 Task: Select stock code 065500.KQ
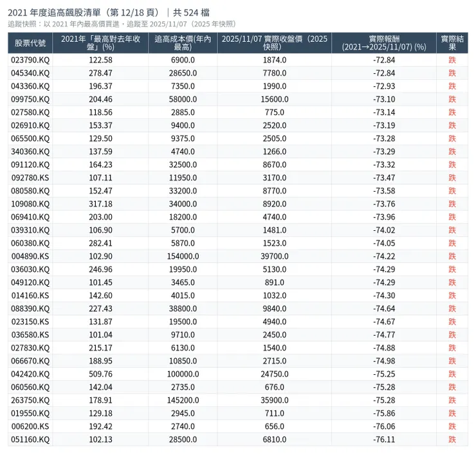coord(30,138)
